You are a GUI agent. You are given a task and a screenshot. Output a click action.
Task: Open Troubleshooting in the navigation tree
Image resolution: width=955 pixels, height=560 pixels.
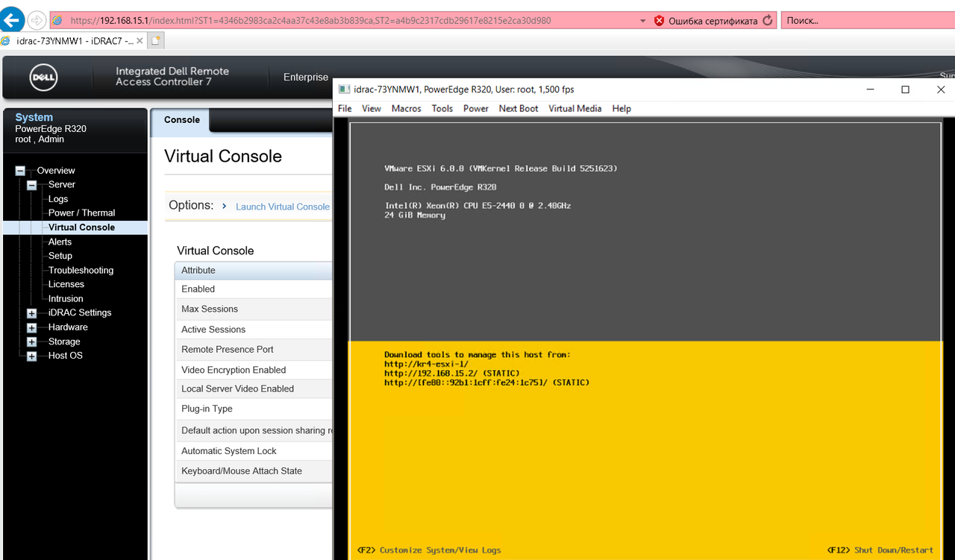click(81, 270)
